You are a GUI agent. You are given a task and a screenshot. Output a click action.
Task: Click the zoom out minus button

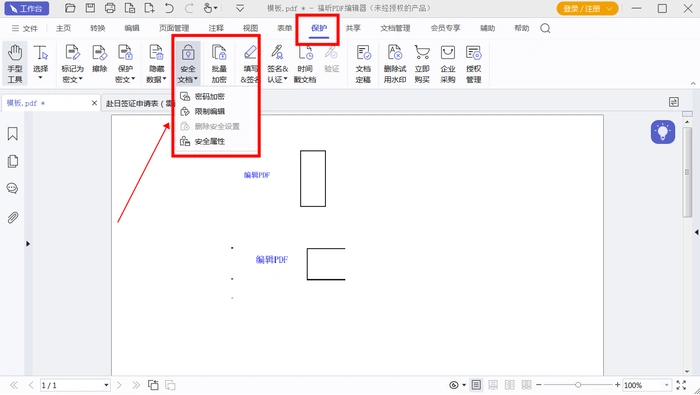click(538, 385)
